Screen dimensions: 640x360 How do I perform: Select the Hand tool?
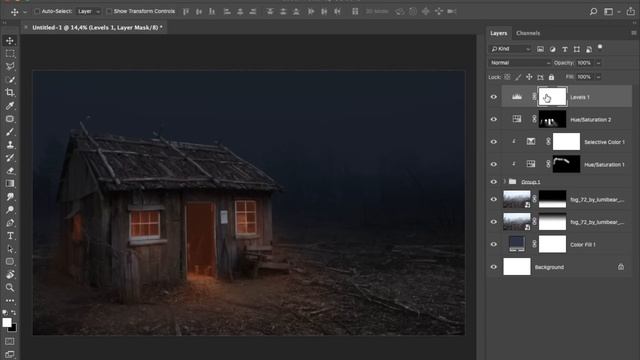click(x=10, y=275)
